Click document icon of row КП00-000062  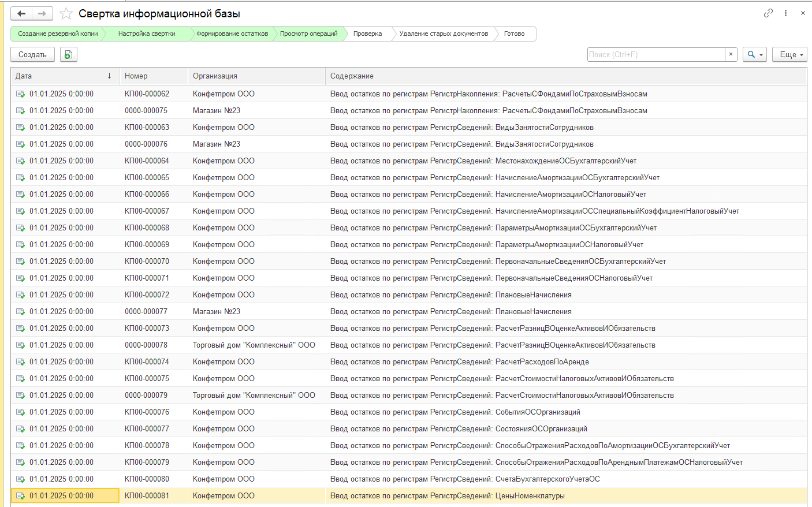click(20, 94)
